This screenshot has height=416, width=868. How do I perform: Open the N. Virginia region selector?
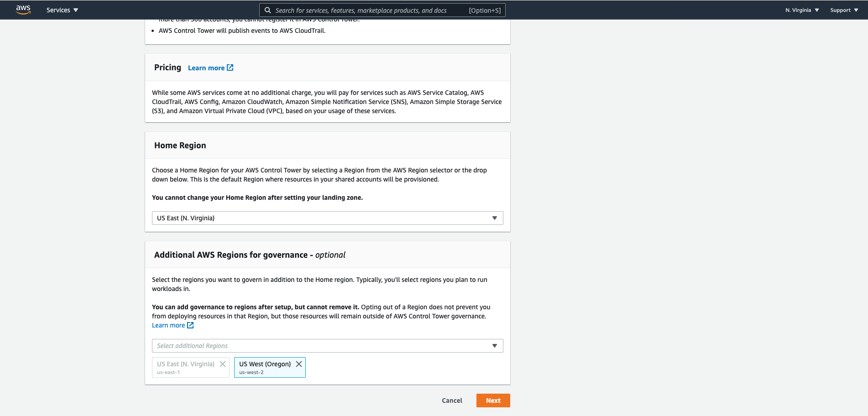coord(802,10)
